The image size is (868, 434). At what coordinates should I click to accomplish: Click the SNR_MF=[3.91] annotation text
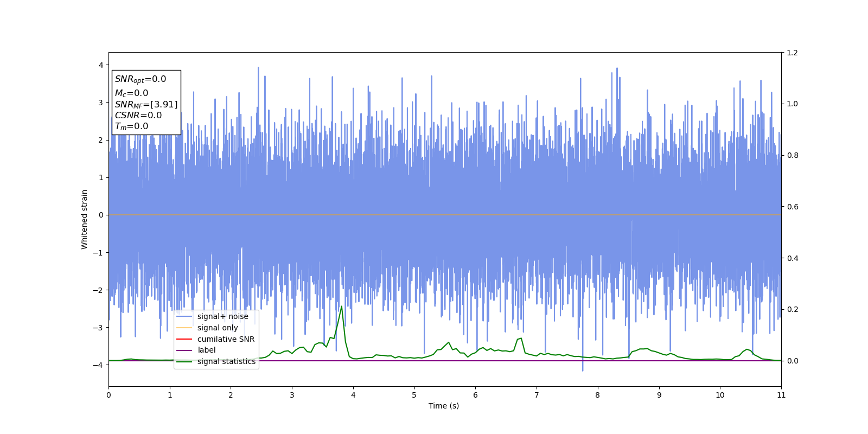click(x=146, y=104)
